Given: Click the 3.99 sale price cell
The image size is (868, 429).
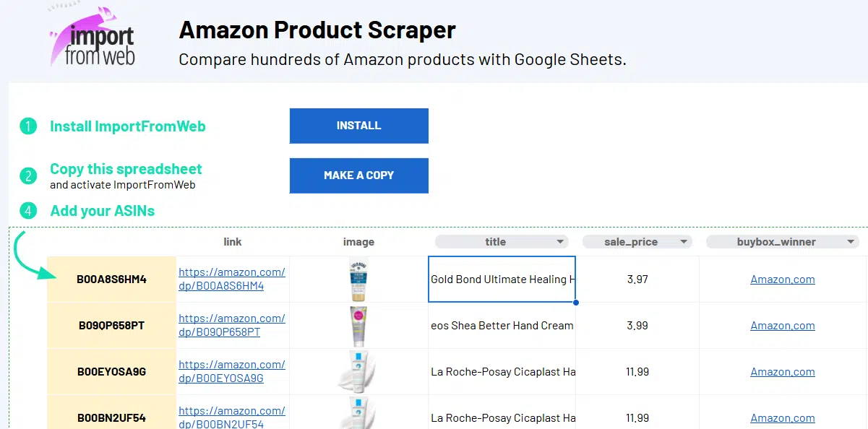Looking at the screenshot, I should click(x=637, y=326).
